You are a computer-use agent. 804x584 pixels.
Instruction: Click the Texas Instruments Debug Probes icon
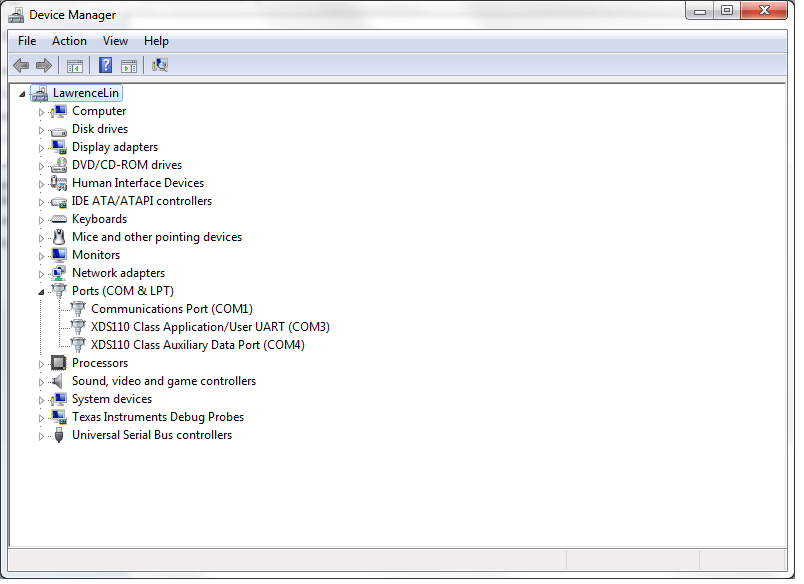[x=59, y=417]
